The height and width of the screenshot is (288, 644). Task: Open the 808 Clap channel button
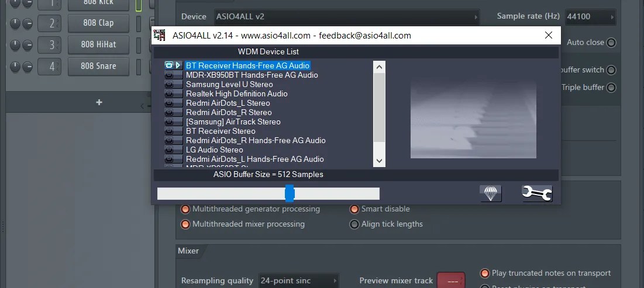pos(99,23)
